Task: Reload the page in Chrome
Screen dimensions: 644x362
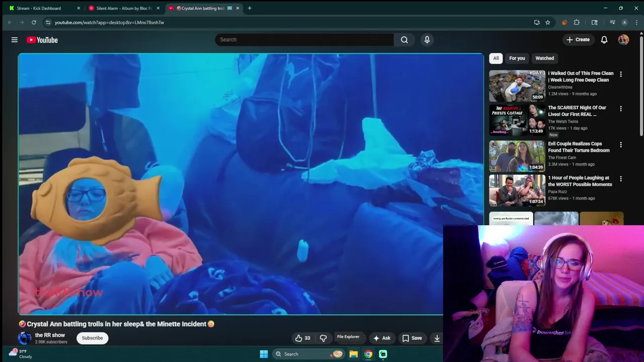Action: coord(34,22)
